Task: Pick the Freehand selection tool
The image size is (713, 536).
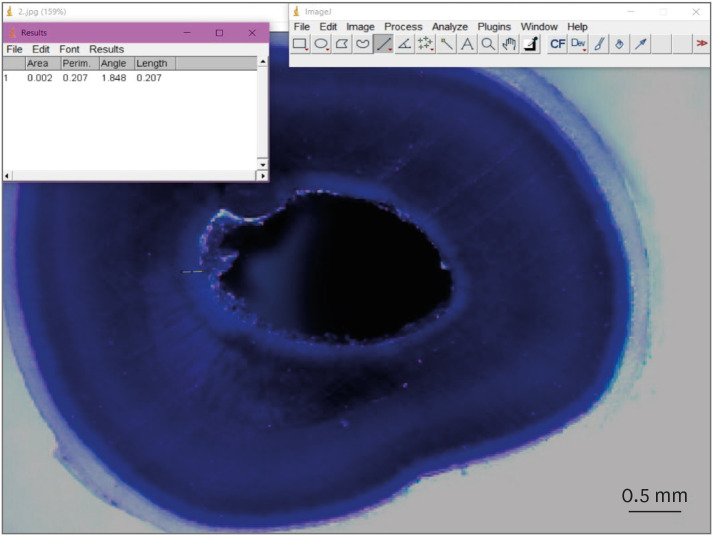Action: [363, 44]
